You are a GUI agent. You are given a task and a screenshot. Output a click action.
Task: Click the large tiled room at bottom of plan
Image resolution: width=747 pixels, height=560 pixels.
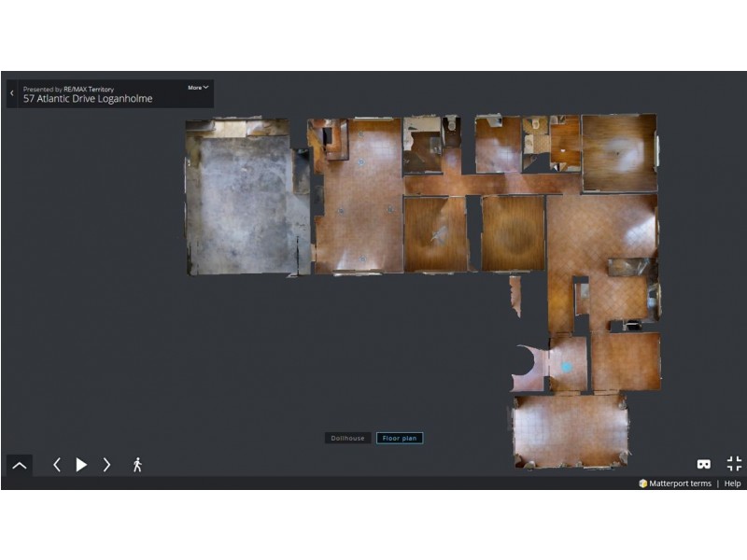pos(568,429)
